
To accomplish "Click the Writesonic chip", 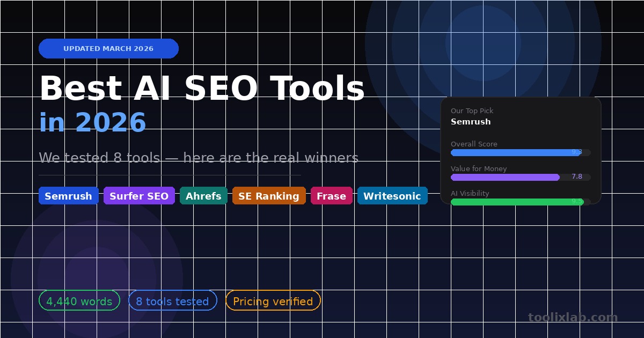I will click(x=392, y=196).
